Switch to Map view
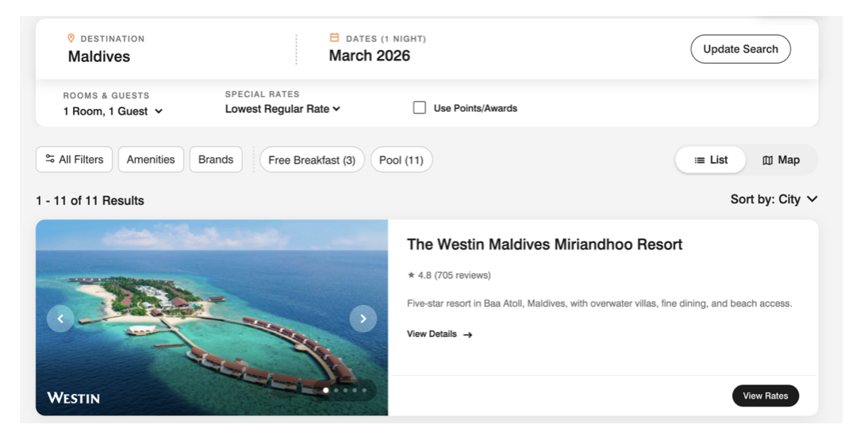The height and width of the screenshot is (444, 868). [x=781, y=160]
